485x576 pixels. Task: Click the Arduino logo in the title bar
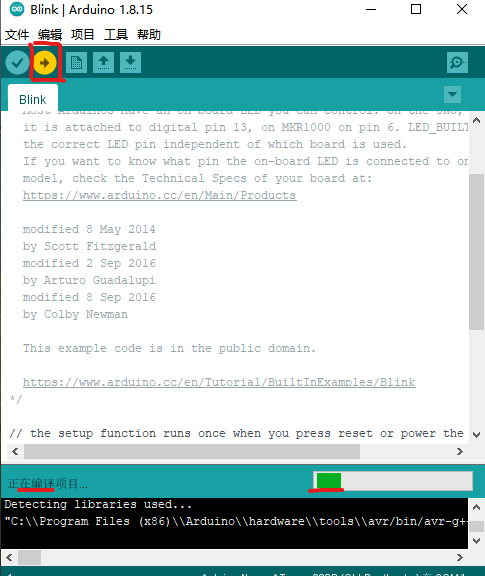[x=17, y=10]
